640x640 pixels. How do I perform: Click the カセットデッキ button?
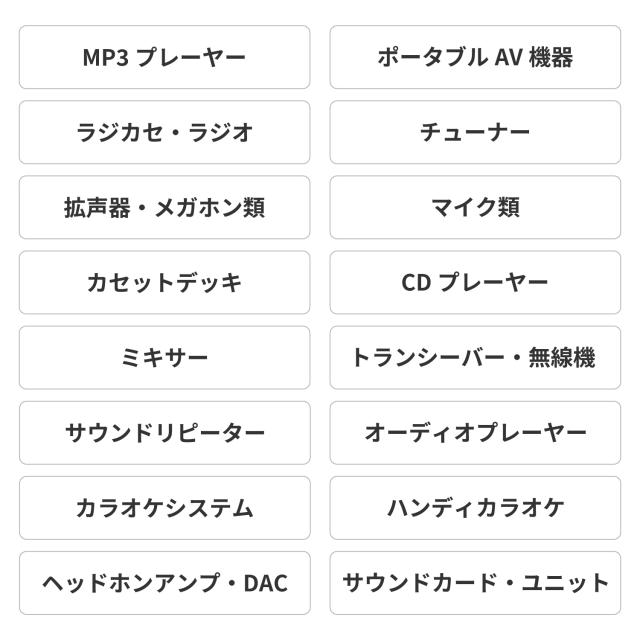click(x=164, y=282)
